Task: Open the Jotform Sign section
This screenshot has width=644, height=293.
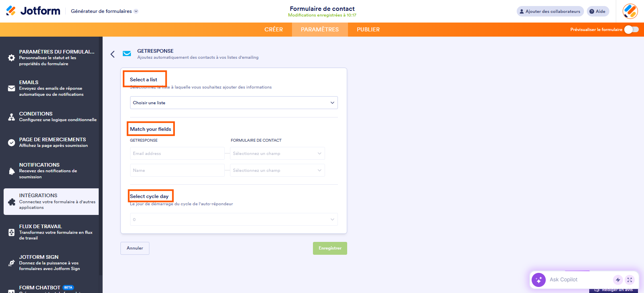Action: click(x=51, y=263)
